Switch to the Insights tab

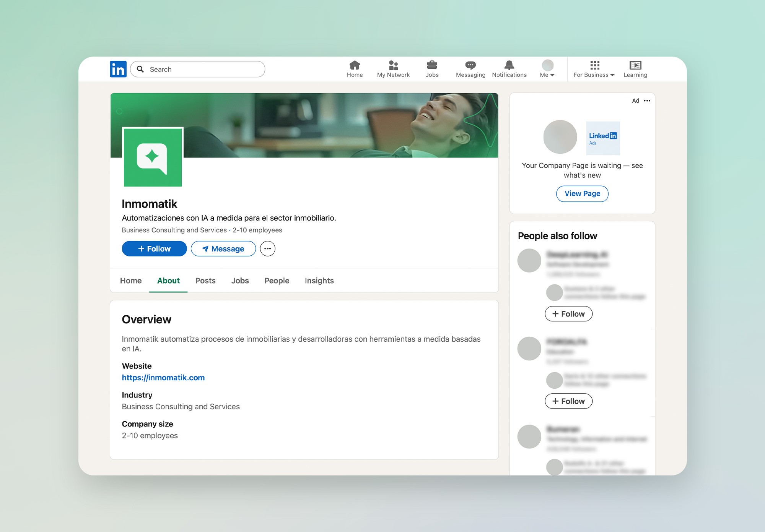pos(319,281)
